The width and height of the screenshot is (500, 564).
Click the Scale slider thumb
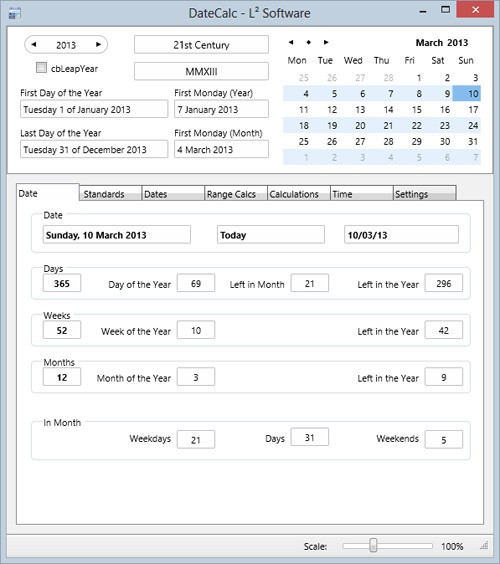(373, 545)
